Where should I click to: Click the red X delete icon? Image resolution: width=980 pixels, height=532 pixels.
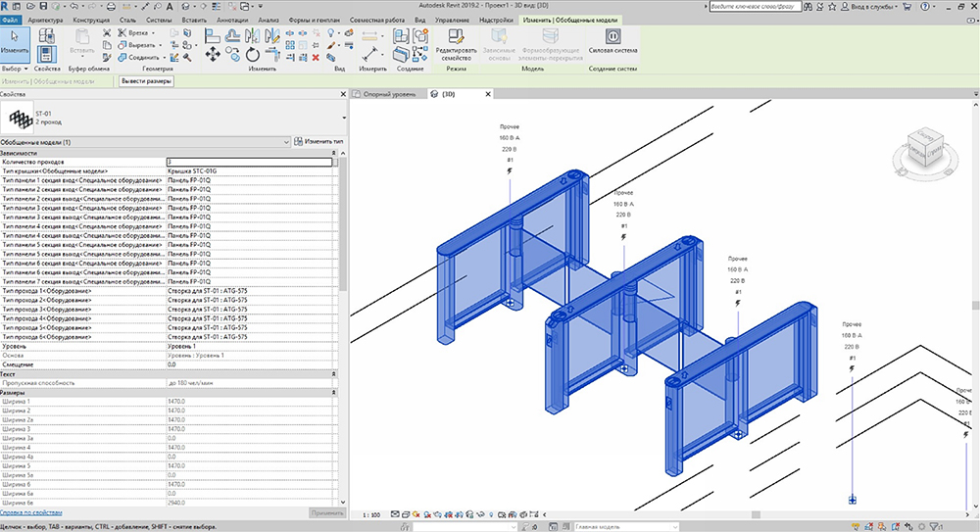click(x=315, y=56)
